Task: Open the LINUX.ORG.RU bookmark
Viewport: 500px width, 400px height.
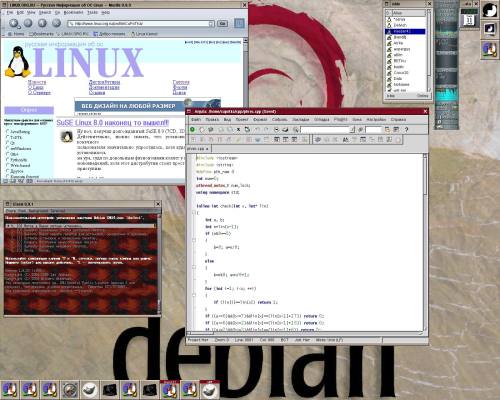Action: 73,34
